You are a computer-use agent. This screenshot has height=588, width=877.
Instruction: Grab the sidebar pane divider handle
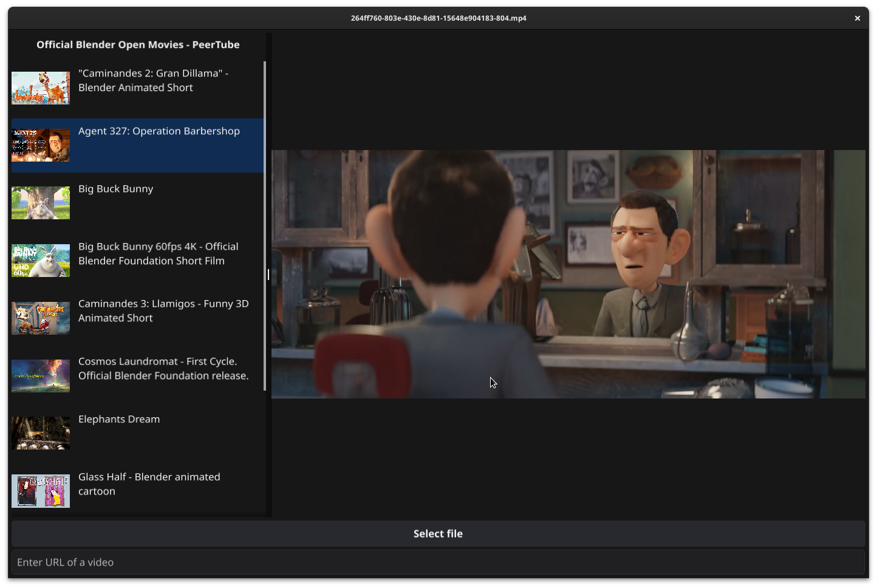268,275
